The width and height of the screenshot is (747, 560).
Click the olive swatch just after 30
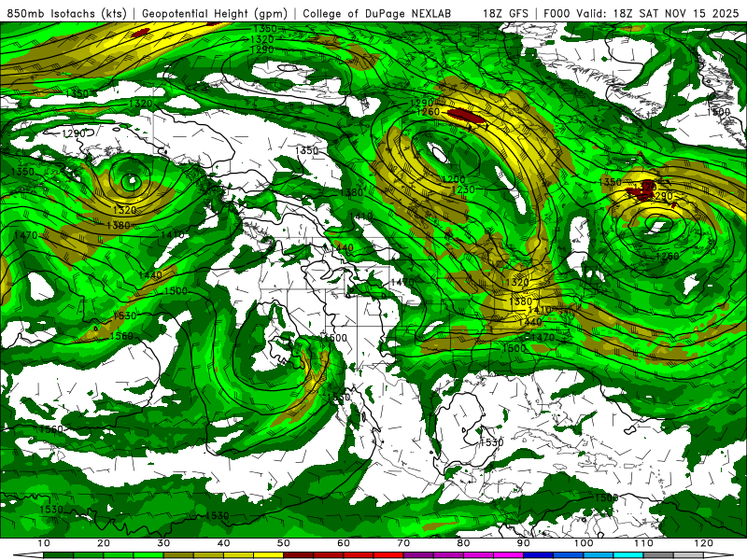point(178,555)
